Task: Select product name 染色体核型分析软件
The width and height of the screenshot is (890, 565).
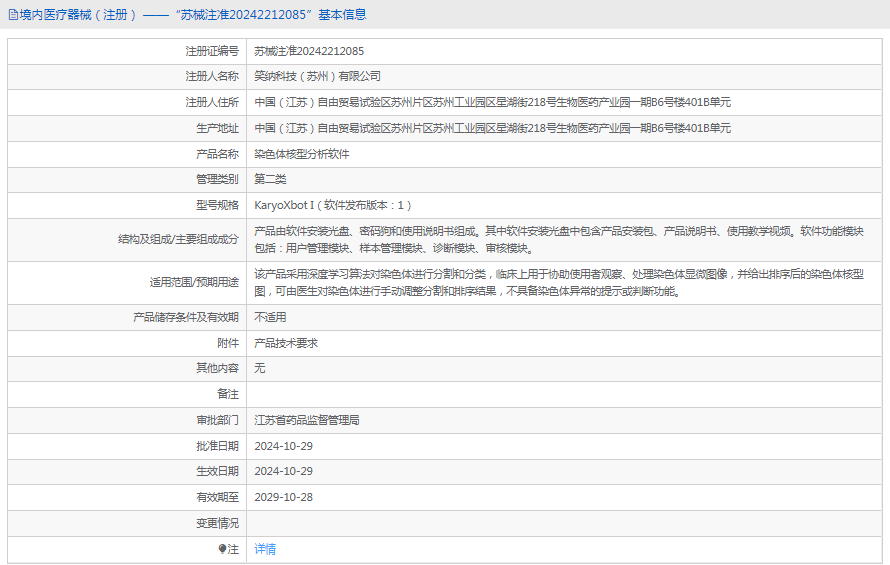Action: [302, 154]
